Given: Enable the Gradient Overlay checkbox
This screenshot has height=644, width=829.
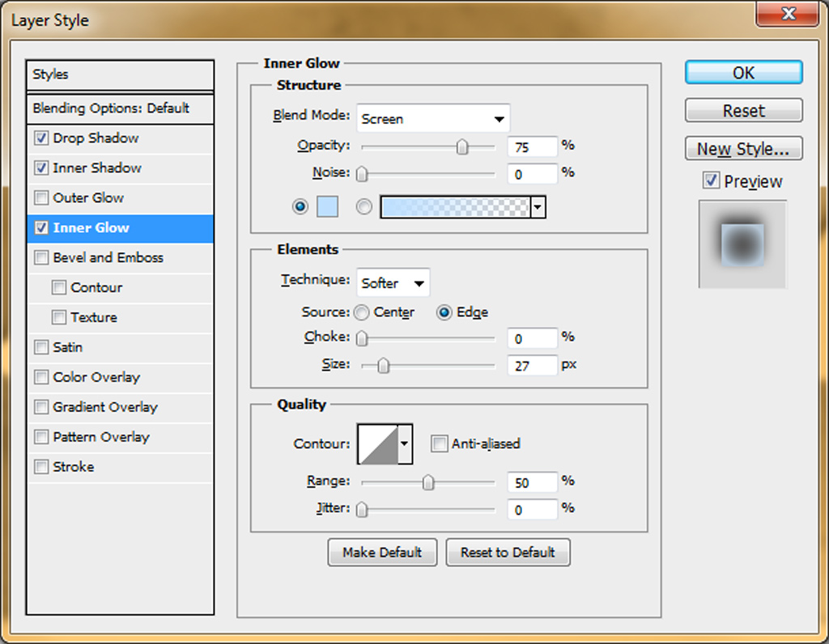Looking at the screenshot, I should (41, 407).
